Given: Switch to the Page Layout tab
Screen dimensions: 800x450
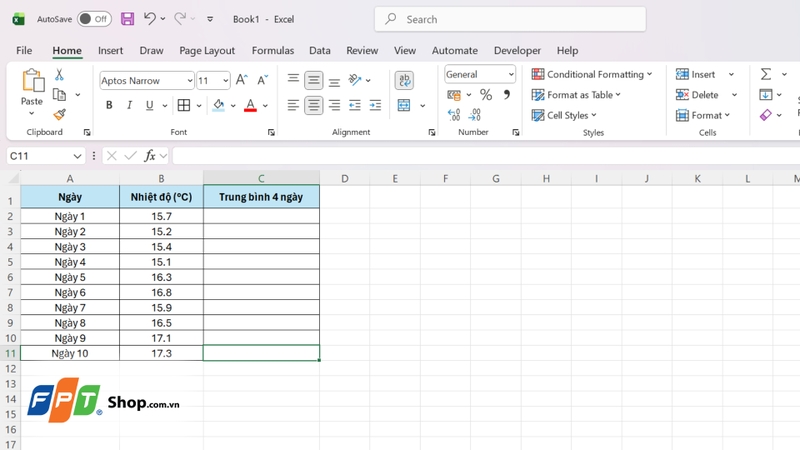Looking at the screenshot, I should [x=207, y=50].
